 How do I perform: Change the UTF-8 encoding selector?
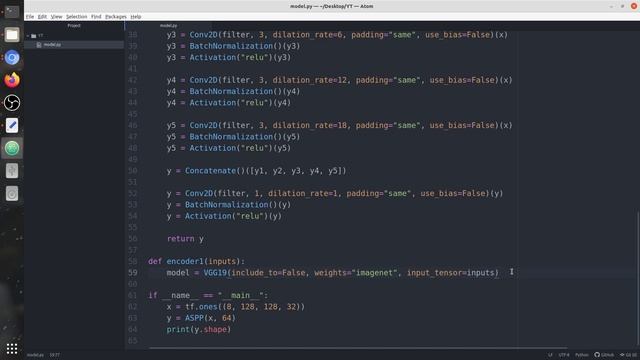coord(564,355)
